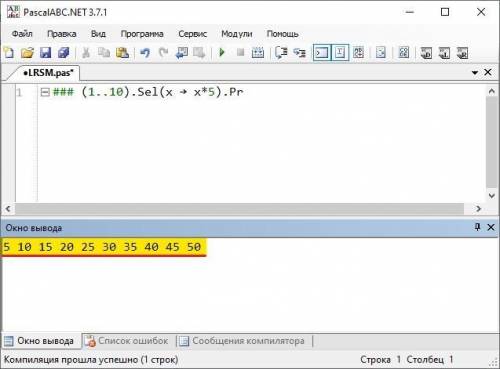500x369 pixels.
Task: Click the horizontal scrollbar of the editor
Action: click(239, 209)
